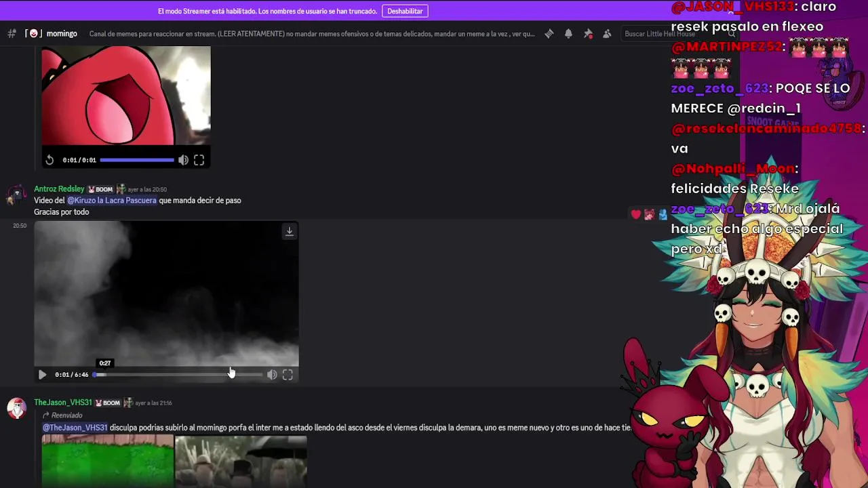Open notification bell settings

568,34
